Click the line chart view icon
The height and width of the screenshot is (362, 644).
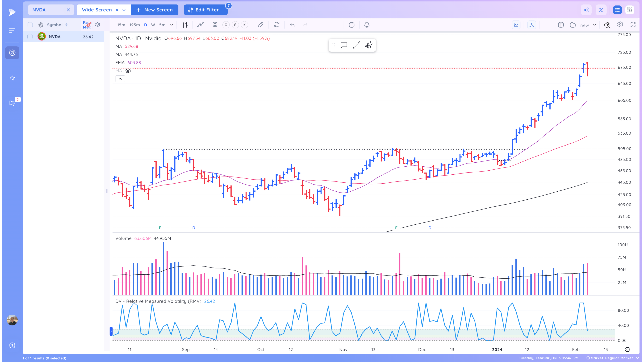point(516,25)
